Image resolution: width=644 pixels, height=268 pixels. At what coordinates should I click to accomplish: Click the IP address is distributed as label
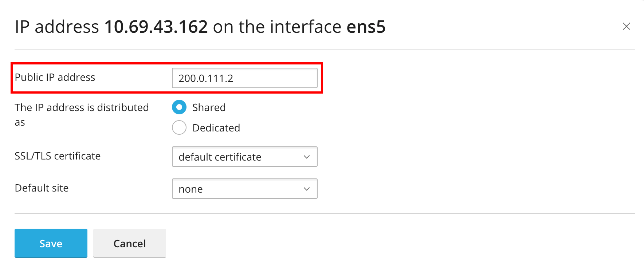click(82, 108)
